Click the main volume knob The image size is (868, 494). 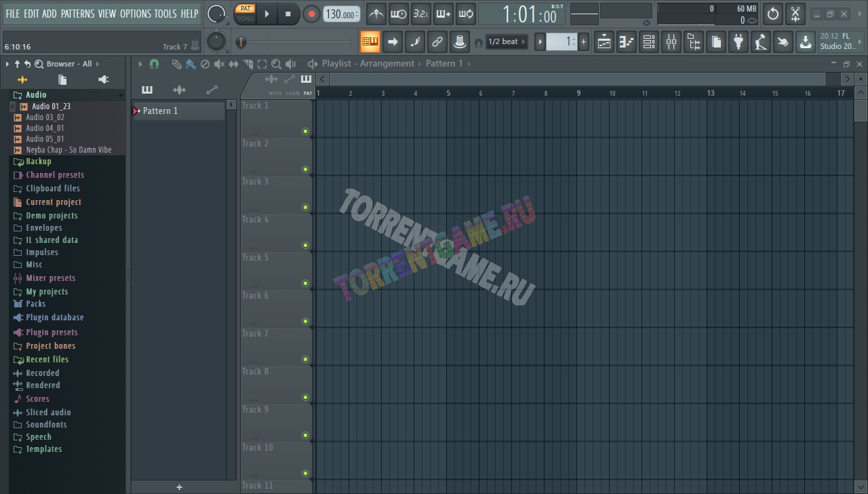[216, 14]
